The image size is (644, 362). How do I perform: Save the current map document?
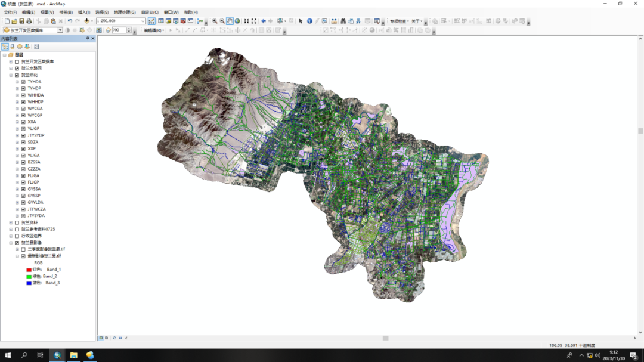pyautogui.click(x=22, y=21)
